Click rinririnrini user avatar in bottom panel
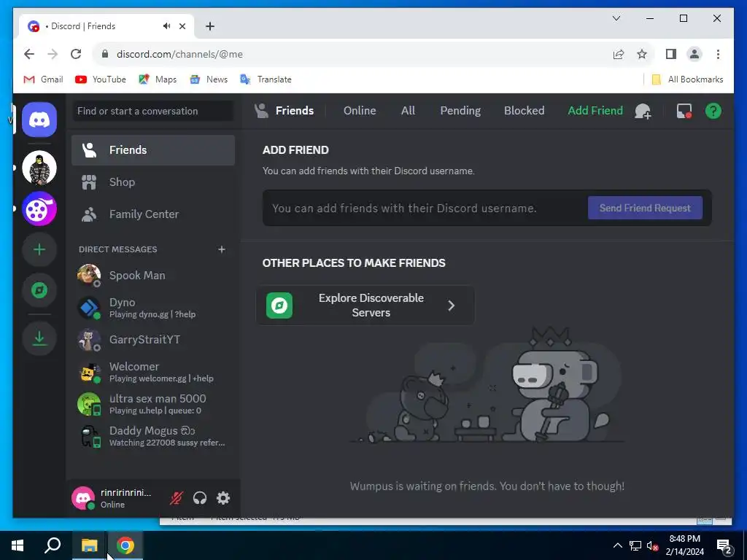 pos(83,498)
